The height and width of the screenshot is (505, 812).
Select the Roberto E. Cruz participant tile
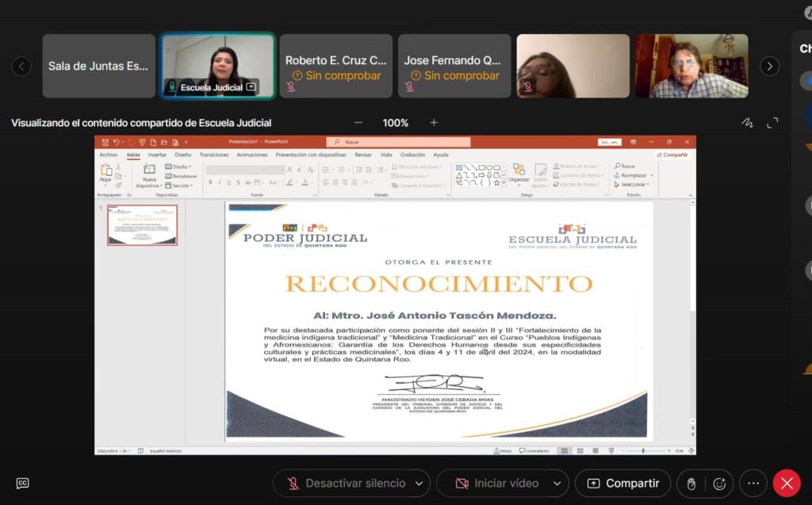click(x=336, y=66)
